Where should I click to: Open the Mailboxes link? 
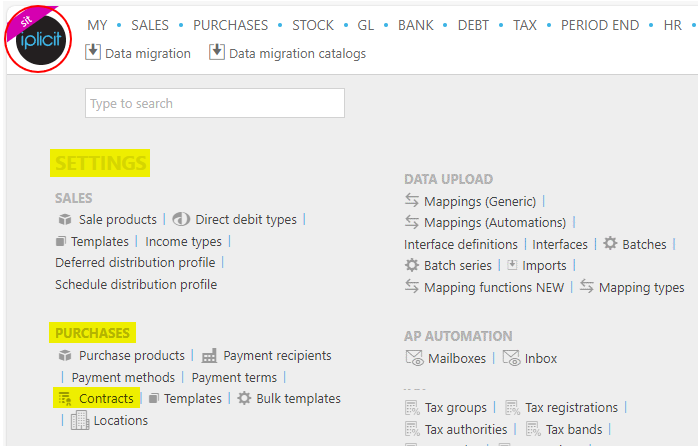pos(457,358)
